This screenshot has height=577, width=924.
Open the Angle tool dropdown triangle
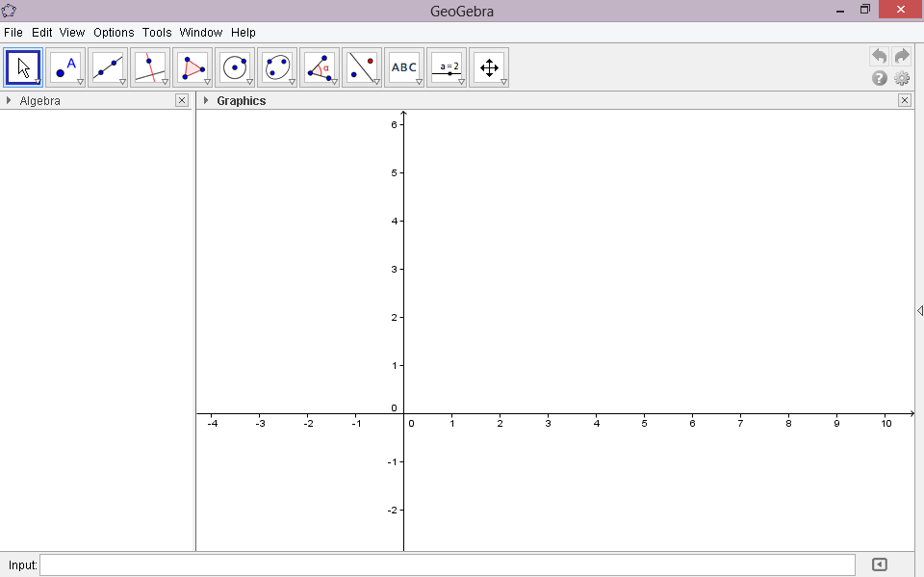pyautogui.click(x=334, y=82)
